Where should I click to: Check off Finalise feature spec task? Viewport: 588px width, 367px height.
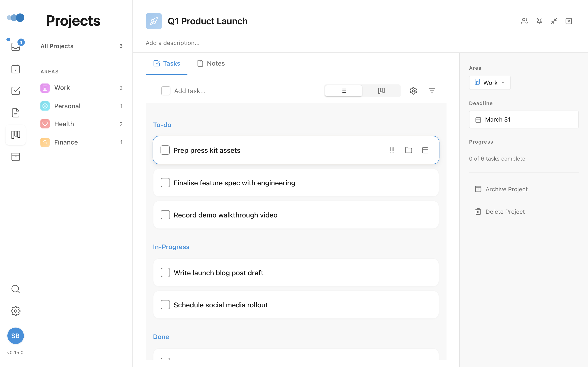[x=165, y=183]
